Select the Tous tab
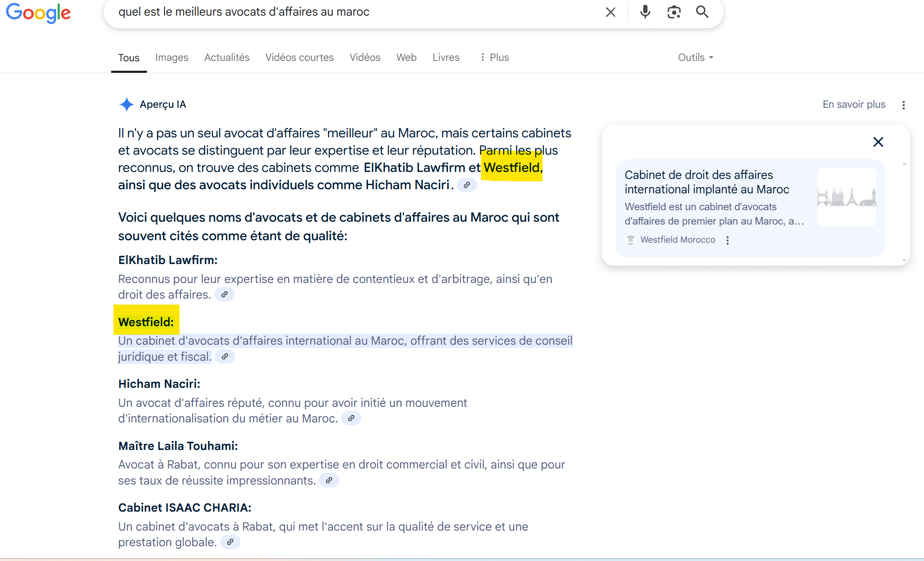Viewport: 924px width, 561px height. pyautogui.click(x=129, y=58)
